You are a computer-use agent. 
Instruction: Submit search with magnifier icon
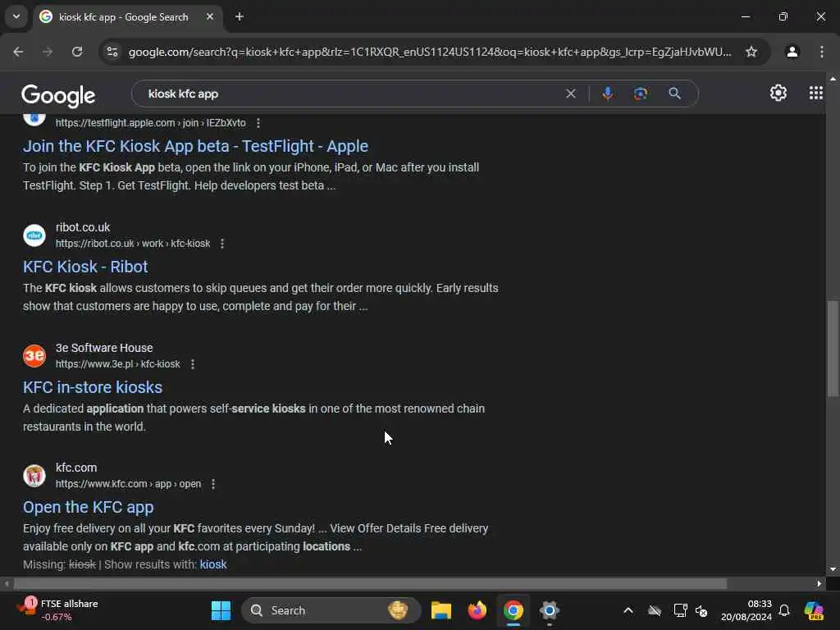tap(675, 94)
